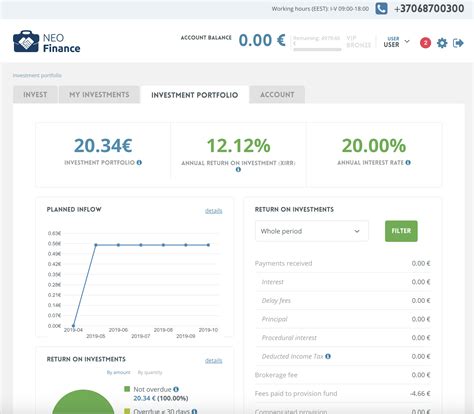The width and height of the screenshot is (474, 414).
Task: Click the +37068700300 phone number
Action: pos(429,8)
